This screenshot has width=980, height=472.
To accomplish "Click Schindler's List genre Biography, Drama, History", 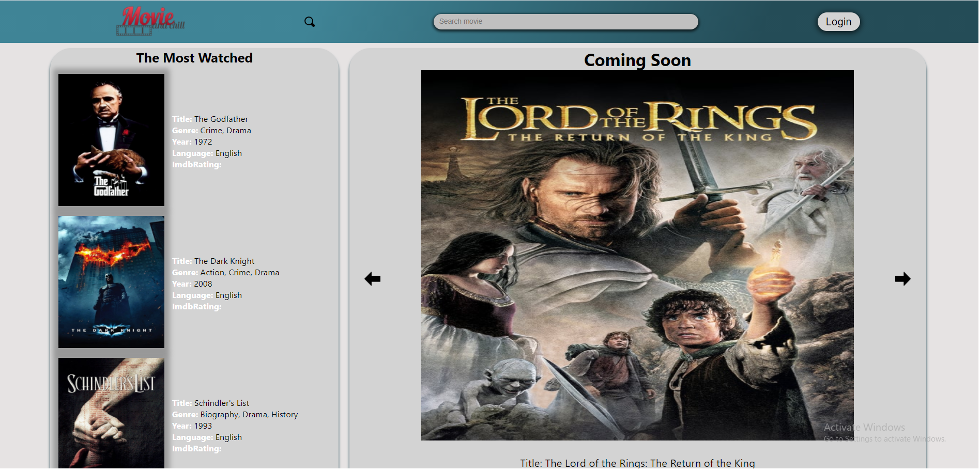I will point(249,415).
